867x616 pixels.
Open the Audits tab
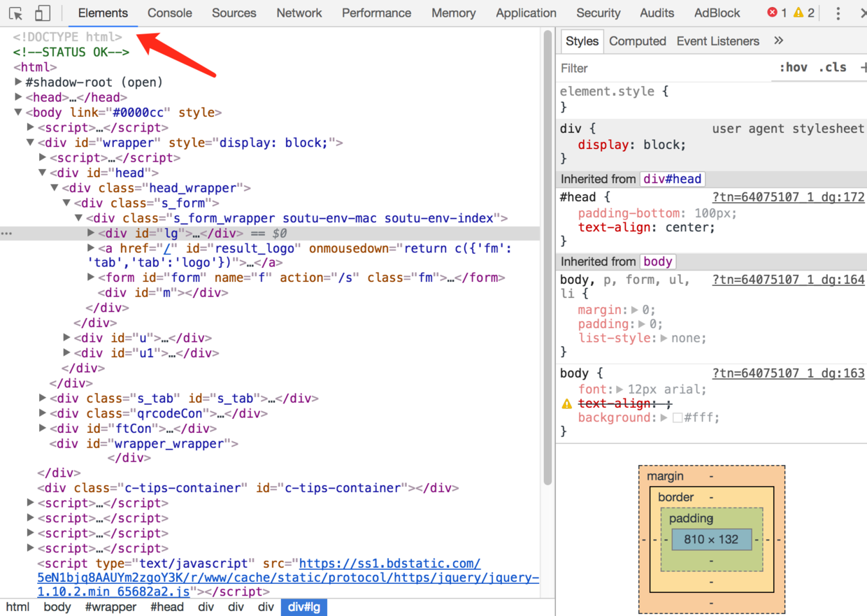coord(657,13)
